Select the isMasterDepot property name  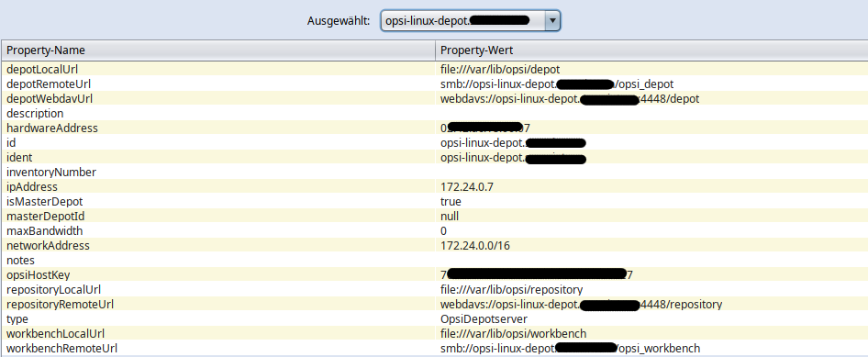tap(44, 202)
